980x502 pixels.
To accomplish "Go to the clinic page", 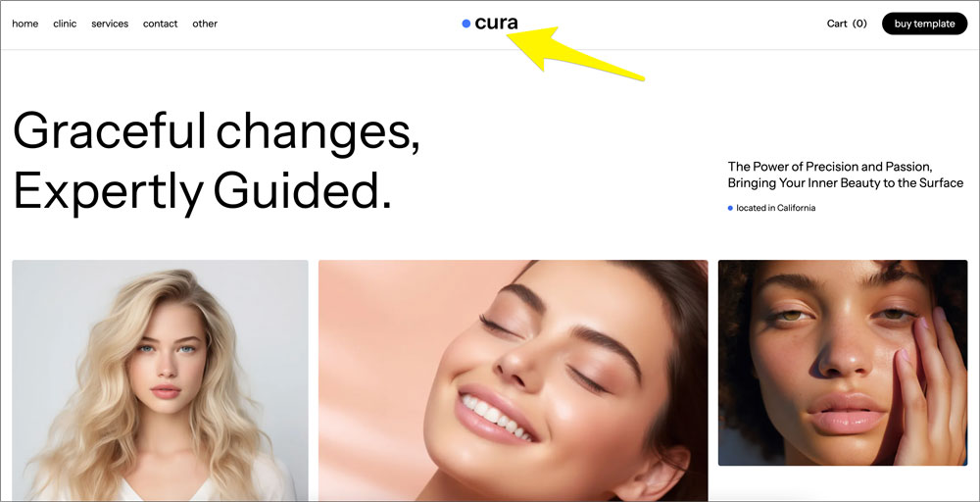I will pos(65,24).
